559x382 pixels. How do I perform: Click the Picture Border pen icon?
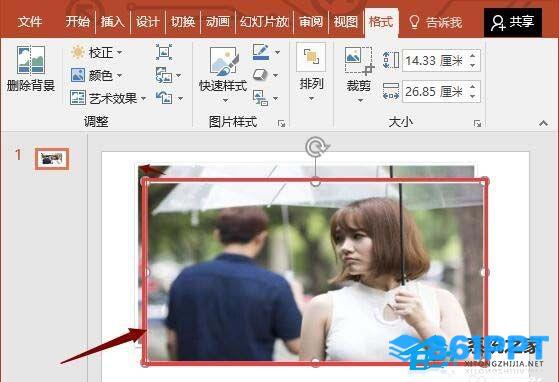tap(261, 52)
